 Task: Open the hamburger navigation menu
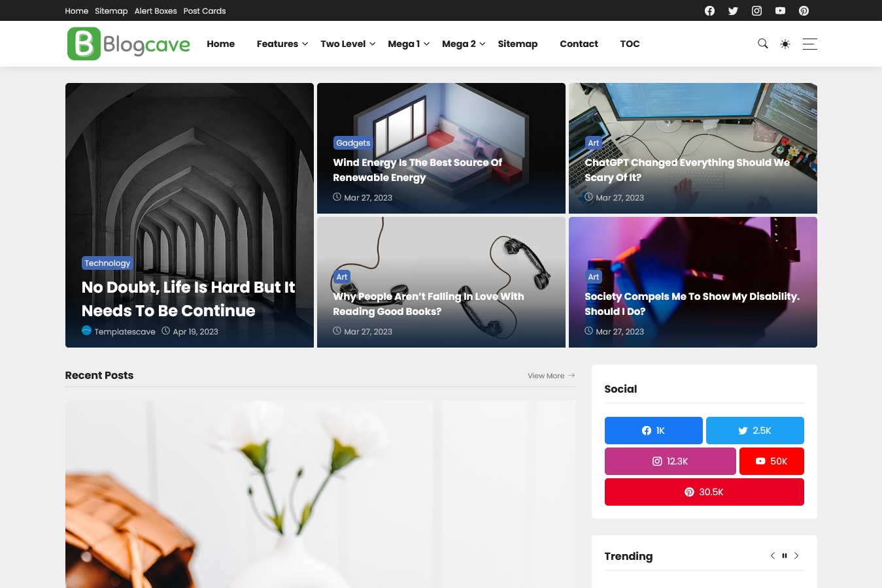(x=809, y=44)
